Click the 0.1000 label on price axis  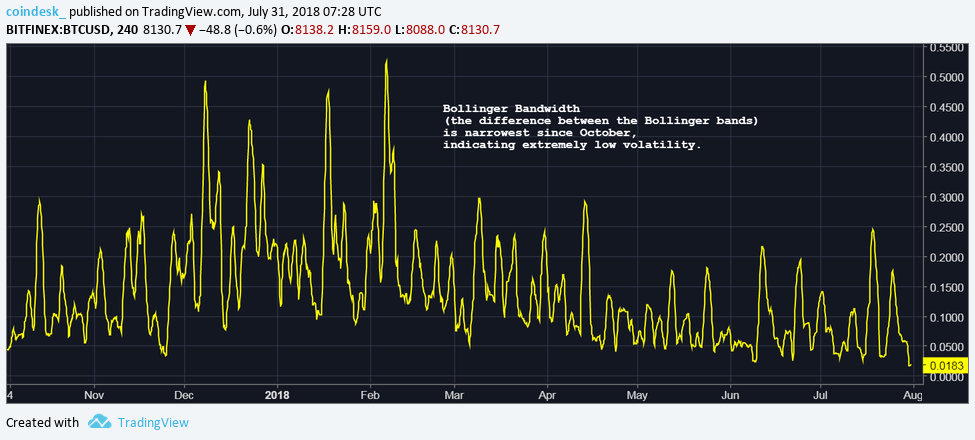[x=946, y=318]
